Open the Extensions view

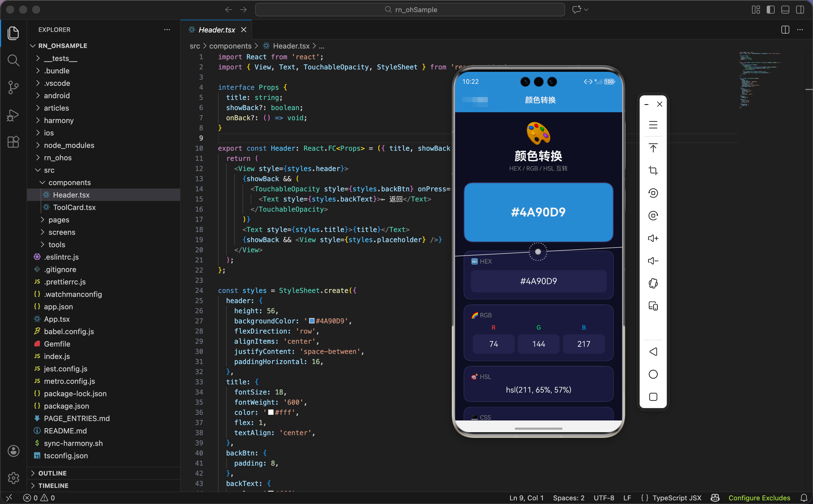point(13,142)
